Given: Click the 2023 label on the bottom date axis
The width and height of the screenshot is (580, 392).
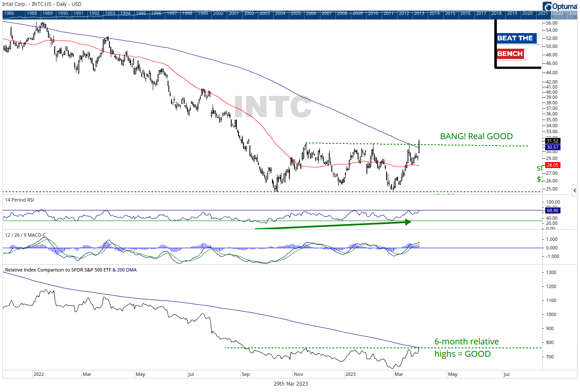Looking at the screenshot, I should 350,374.
